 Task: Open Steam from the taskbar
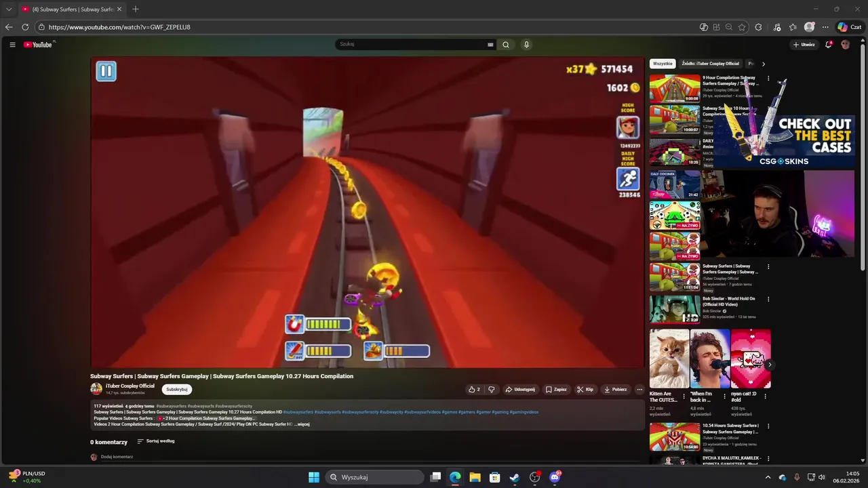pos(515,477)
